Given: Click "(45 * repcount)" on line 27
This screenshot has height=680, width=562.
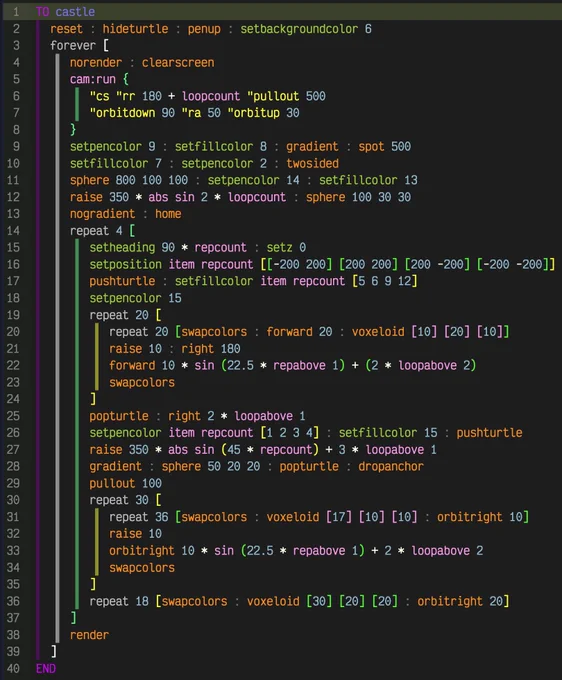Looking at the screenshot, I should tap(270, 450).
